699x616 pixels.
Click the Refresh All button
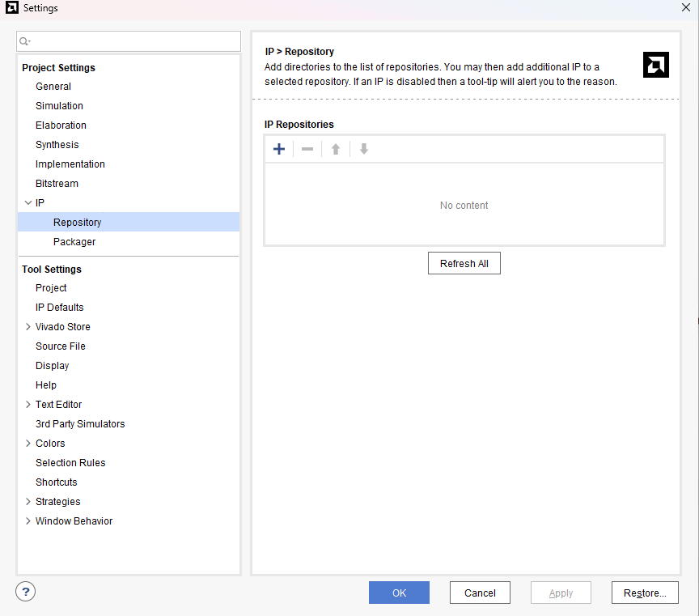click(464, 263)
